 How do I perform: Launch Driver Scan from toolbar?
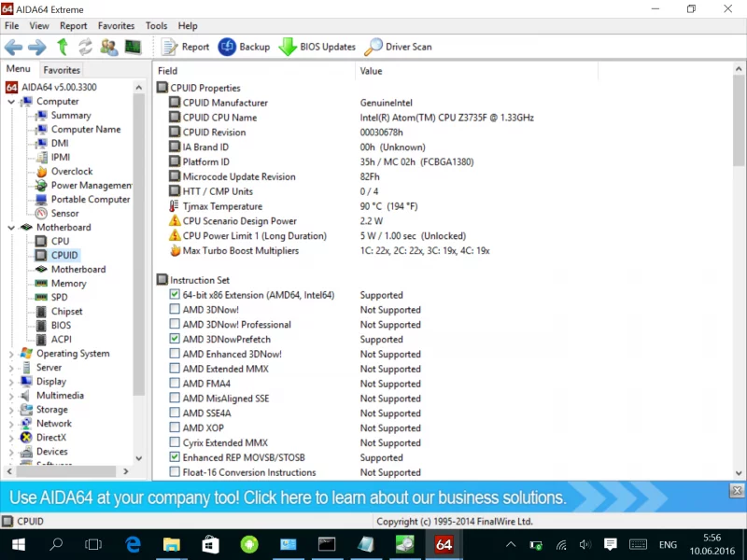399,47
